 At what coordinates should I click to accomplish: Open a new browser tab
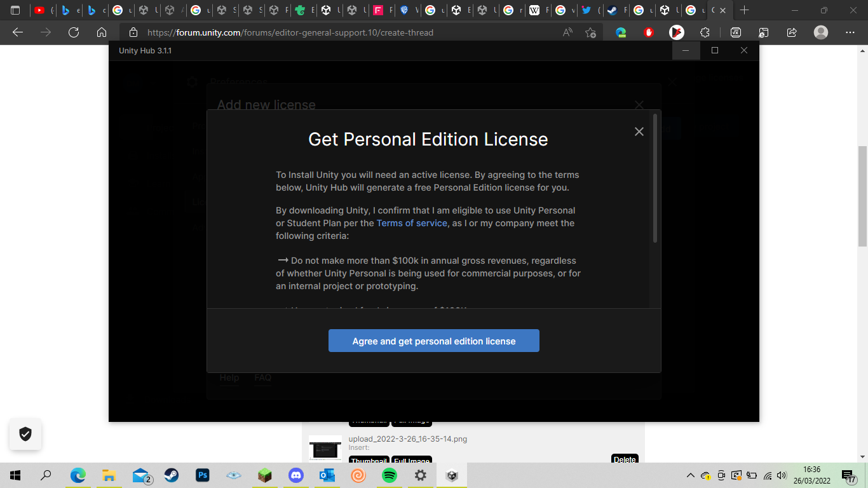pos(745,10)
